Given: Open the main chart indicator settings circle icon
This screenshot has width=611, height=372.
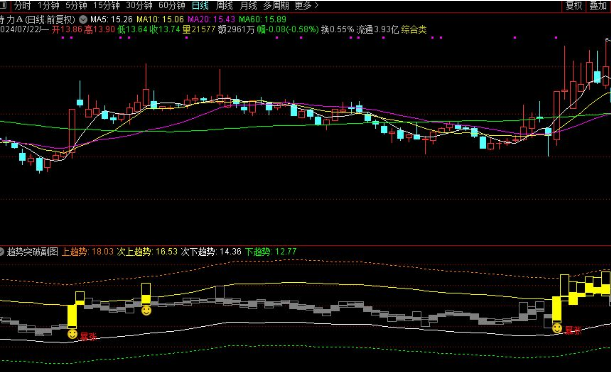Looking at the screenshot, I should (x=83, y=19).
